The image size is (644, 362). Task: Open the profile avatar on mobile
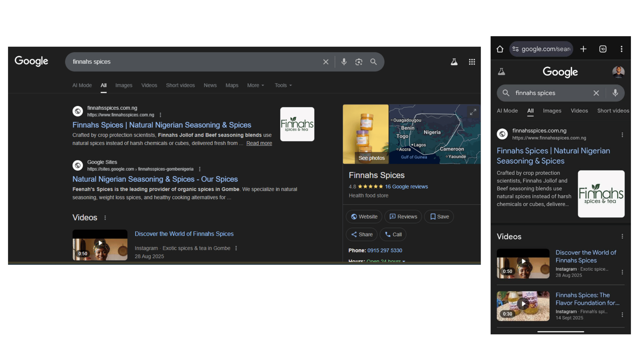pos(618,72)
